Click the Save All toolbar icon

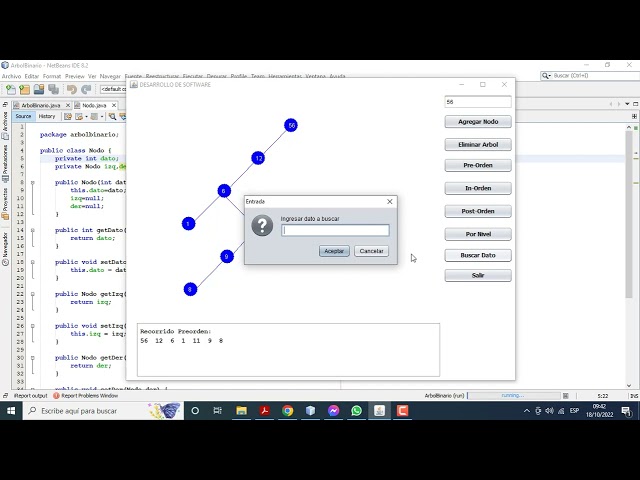click(53, 89)
